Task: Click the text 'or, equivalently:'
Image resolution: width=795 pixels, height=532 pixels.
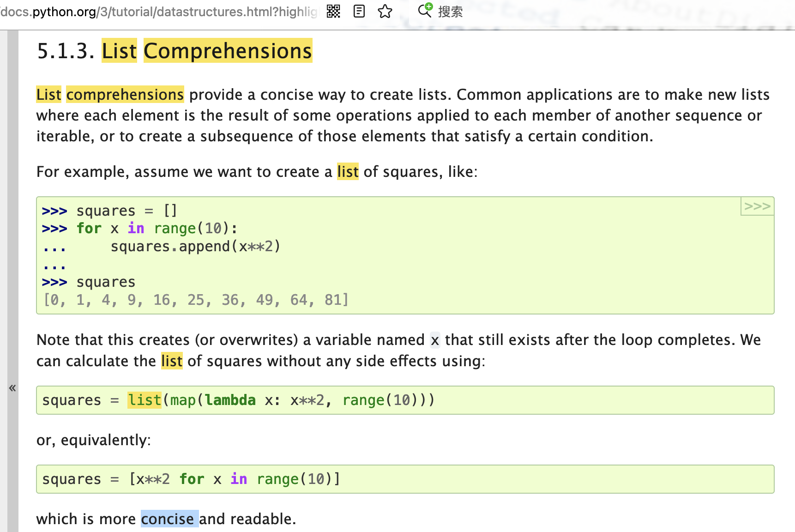Action: coord(94,440)
